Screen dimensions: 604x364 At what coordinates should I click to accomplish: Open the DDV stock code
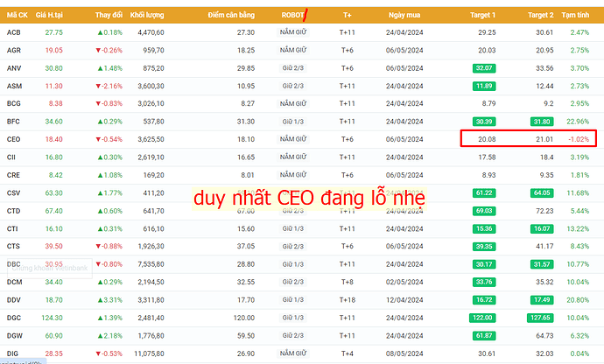[x=14, y=299]
